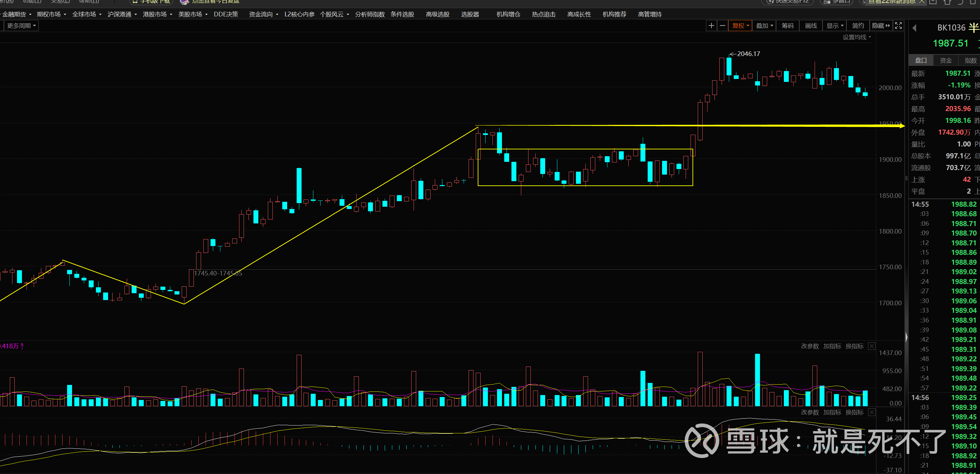980x474 pixels.
Task: Click 改参数 in the volume panel
Action: [809, 346]
